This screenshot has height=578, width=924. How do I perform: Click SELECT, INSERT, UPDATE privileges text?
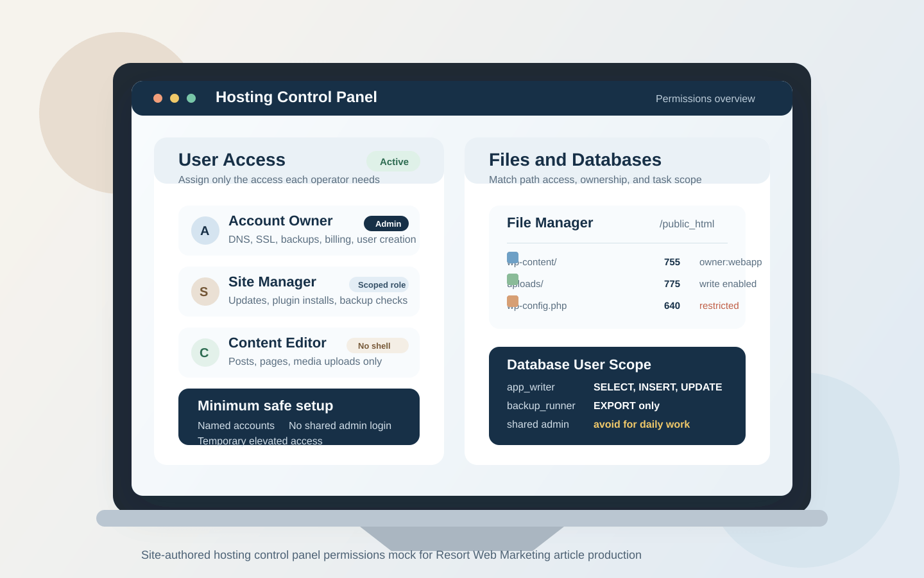[658, 387]
